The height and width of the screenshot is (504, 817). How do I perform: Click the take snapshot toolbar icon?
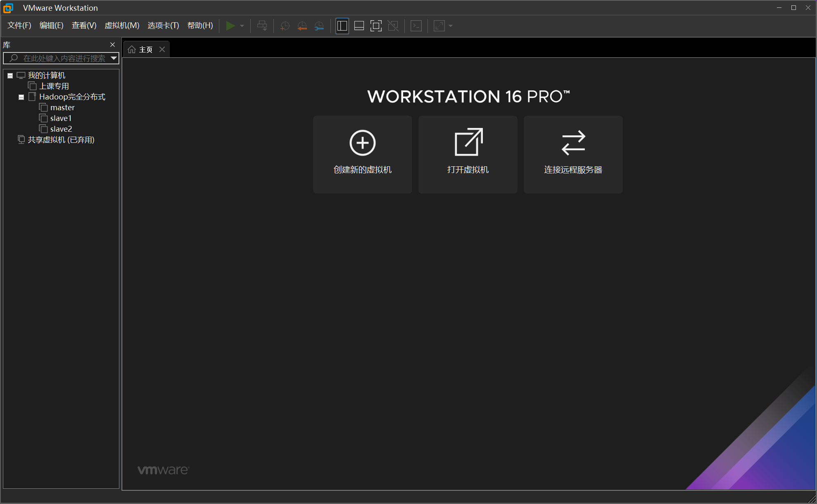[x=285, y=26]
